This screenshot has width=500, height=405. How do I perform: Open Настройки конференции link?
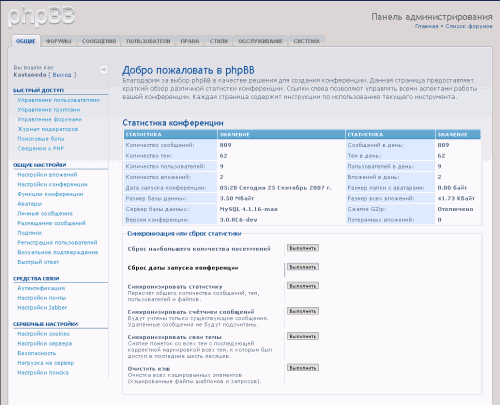[x=52, y=184]
